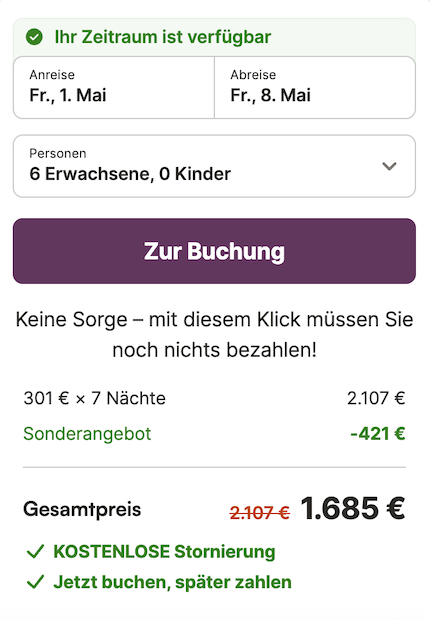The height and width of the screenshot is (620, 430).
Task: Open the Personen guest selector field
Action: 214,166
